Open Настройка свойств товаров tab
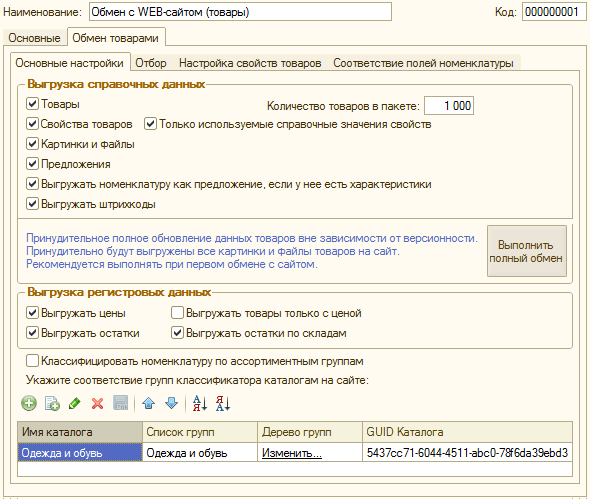This screenshot has width=590, height=499. coord(250,63)
